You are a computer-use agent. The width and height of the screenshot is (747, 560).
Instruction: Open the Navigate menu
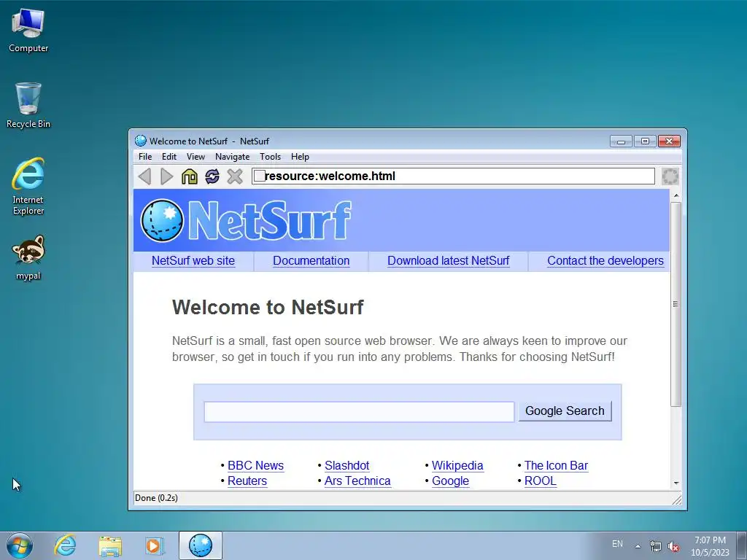233,157
